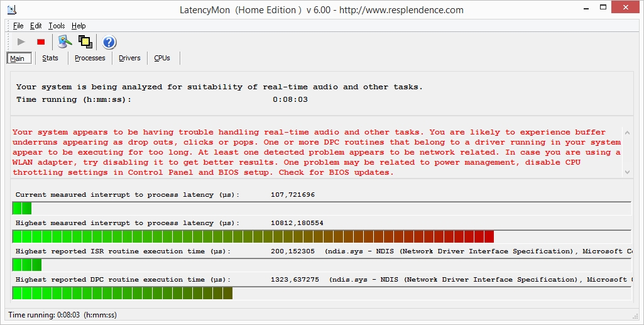Click the DPC value 1323,637275
The height and width of the screenshot is (325, 644).
pyautogui.click(x=295, y=279)
